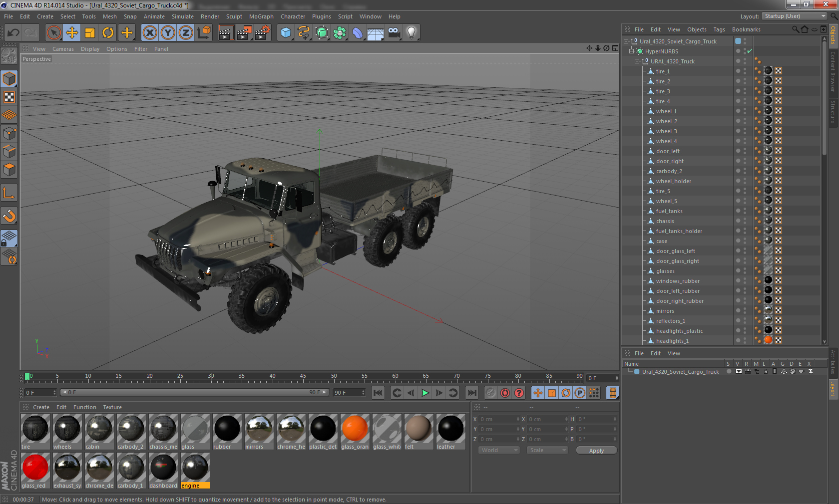Click the X position input field
The image size is (839, 504).
(x=498, y=419)
